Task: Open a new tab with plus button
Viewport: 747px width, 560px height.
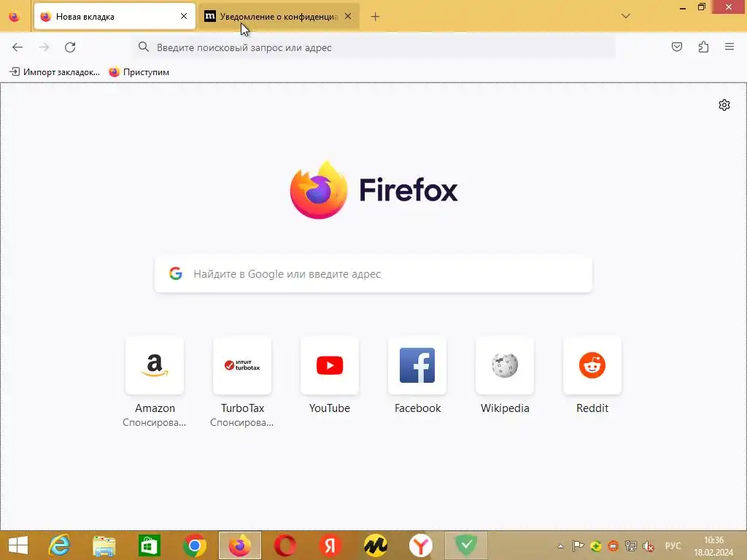Action: coord(375,17)
